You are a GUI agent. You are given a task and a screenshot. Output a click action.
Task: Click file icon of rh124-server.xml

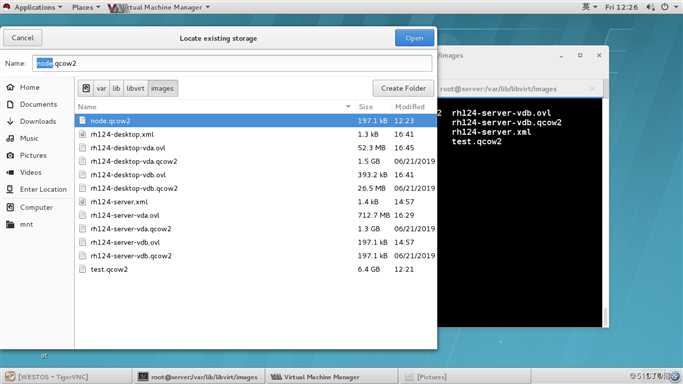pos(83,202)
